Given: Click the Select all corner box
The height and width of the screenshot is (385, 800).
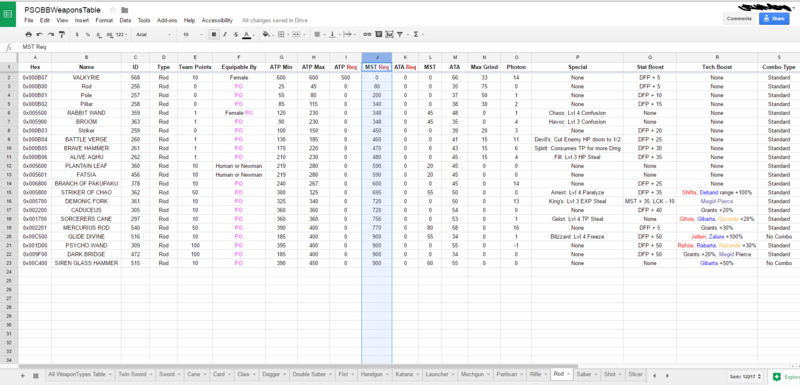Looking at the screenshot, I should [x=9, y=57].
